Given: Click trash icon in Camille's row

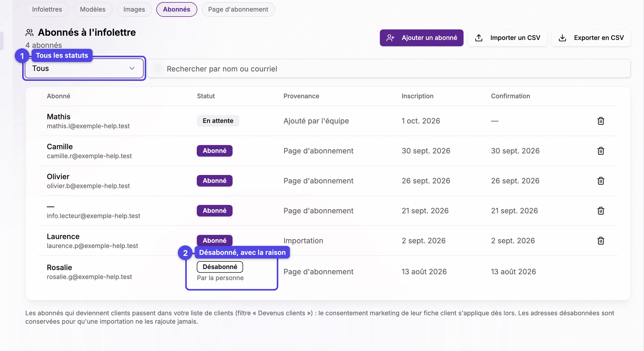Looking at the screenshot, I should 601,151.
